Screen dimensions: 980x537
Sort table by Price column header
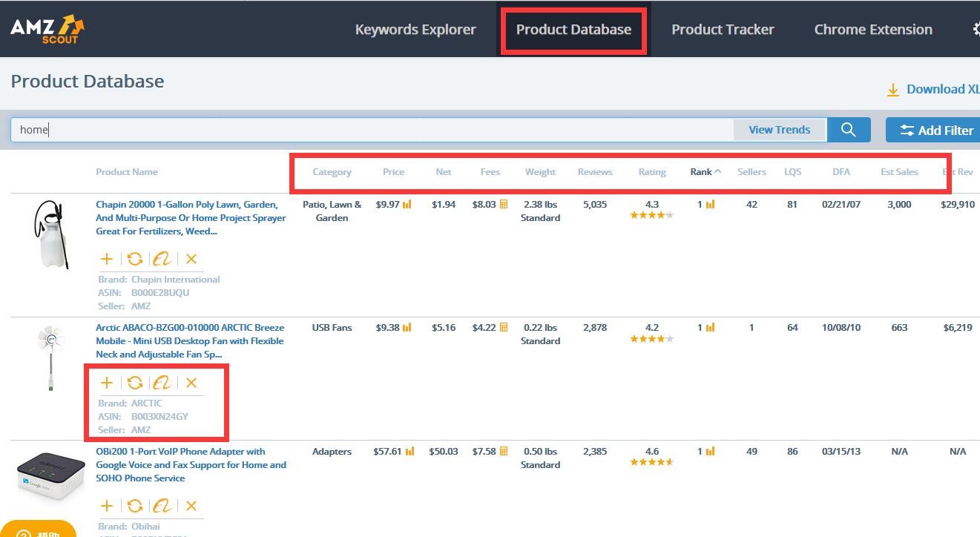click(393, 172)
